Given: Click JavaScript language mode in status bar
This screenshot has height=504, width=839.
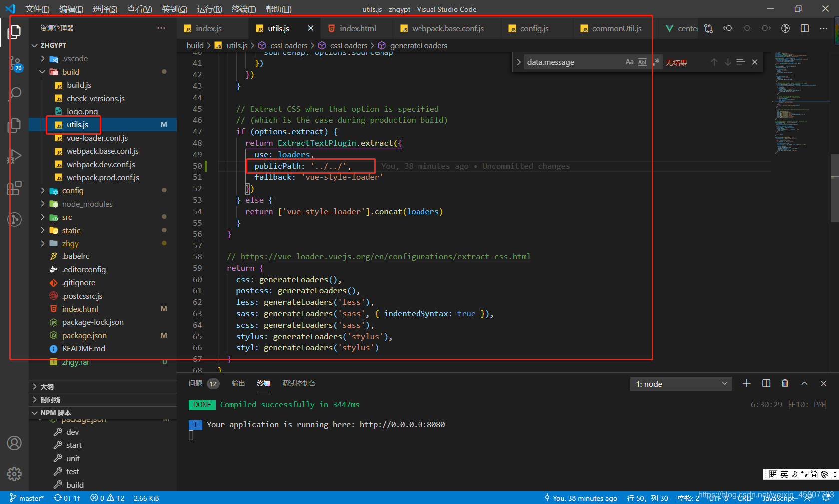Looking at the screenshot, I should pos(778,498).
